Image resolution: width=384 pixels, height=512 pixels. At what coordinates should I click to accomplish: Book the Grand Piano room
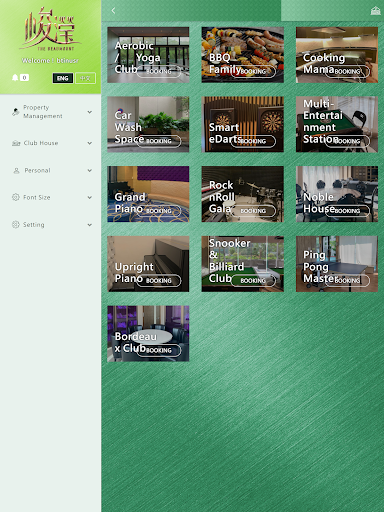click(159, 211)
